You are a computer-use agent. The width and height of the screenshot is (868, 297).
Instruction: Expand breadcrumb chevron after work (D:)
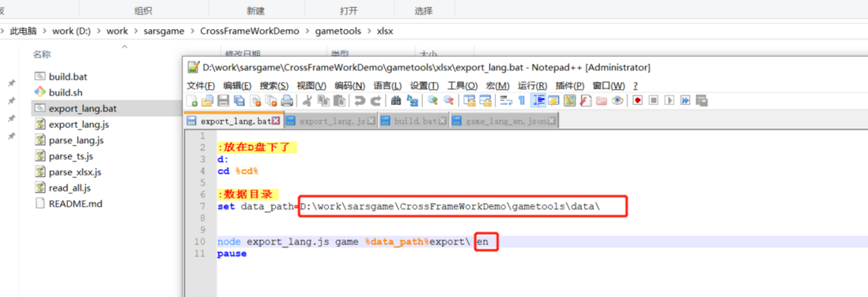pyautogui.click(x=99, y=32)
